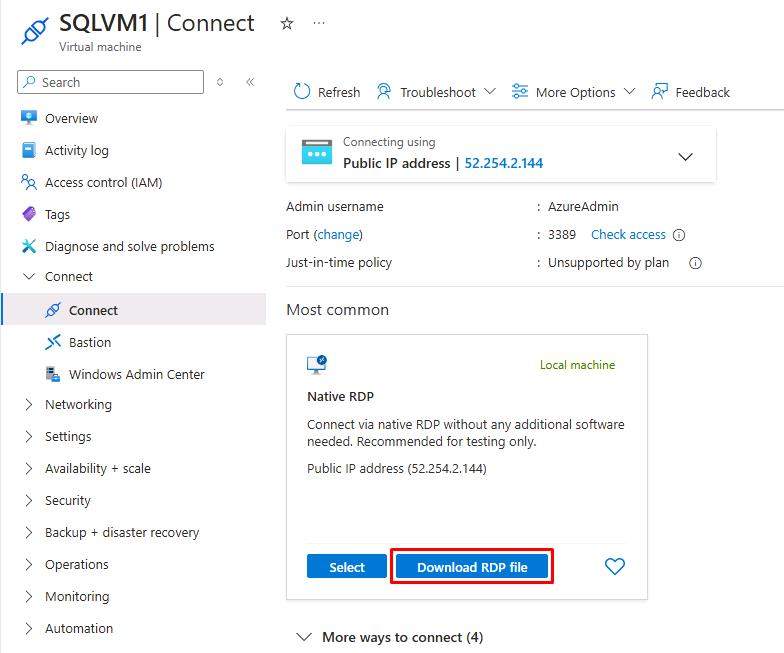The height and width of the screenshot is (653, 784).
Task: Expand the Networking section
Action: click(x=29, y=404)
